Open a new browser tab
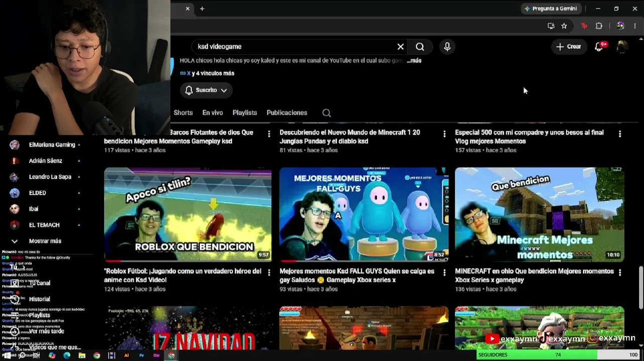The width and height of the screenshot is (644, 361). point(202,9)
